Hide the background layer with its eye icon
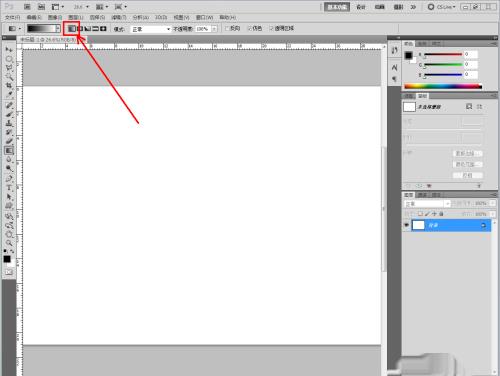 [x=406, y=225]
